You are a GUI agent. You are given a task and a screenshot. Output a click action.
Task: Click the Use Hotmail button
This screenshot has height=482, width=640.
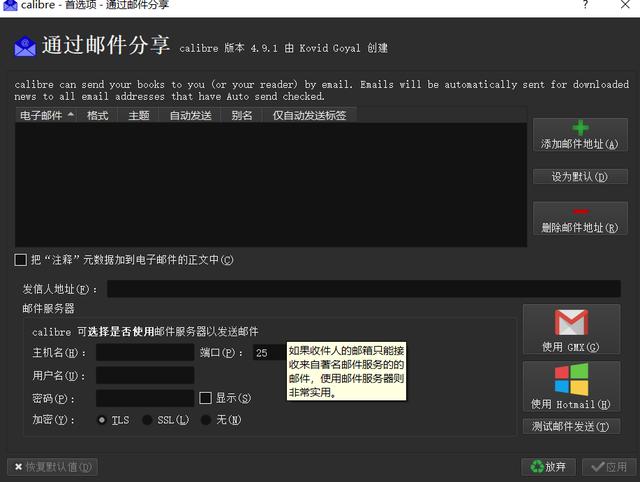571,386
